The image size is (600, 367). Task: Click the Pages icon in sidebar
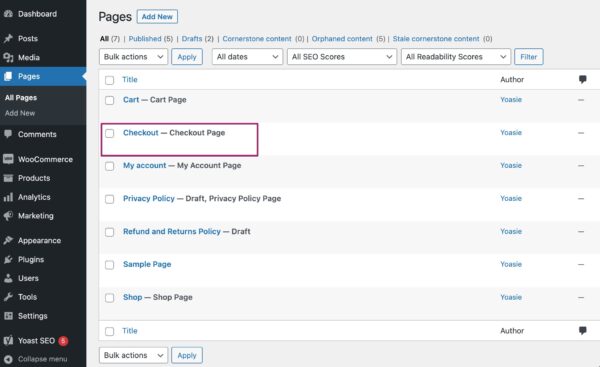click(8, 76)
